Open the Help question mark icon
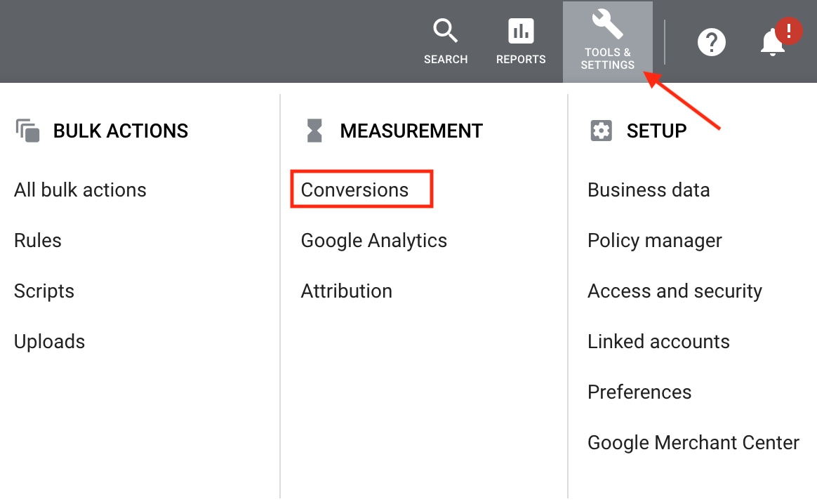817x504 pixels. coord(711,43)
